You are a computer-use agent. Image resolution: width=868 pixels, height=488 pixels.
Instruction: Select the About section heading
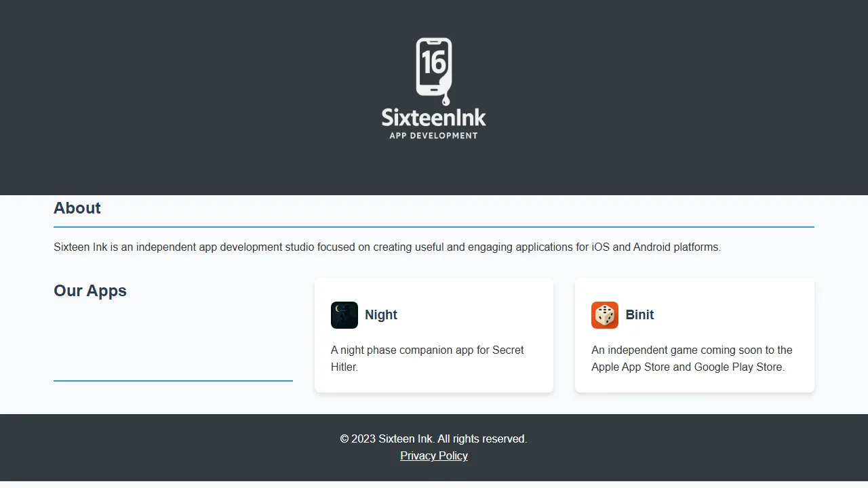point(77,208)
